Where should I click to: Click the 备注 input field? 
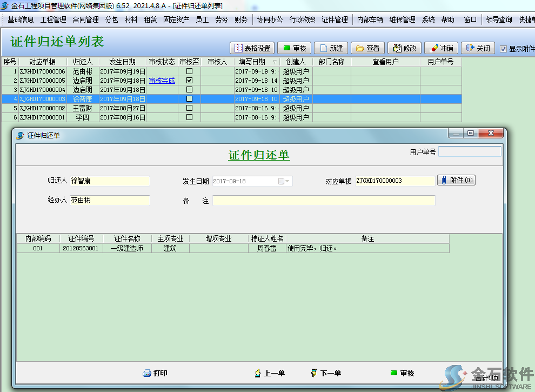[323, 201]
